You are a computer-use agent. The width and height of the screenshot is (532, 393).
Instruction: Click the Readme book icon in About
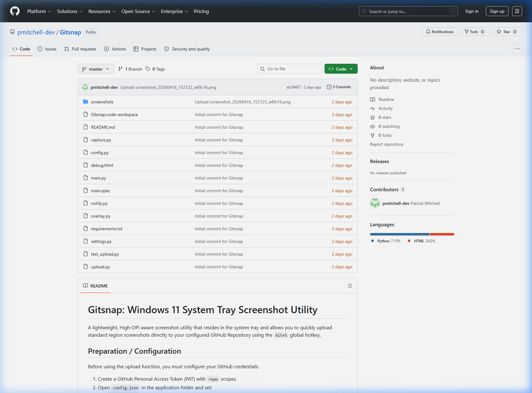click(x=373, y=99)
